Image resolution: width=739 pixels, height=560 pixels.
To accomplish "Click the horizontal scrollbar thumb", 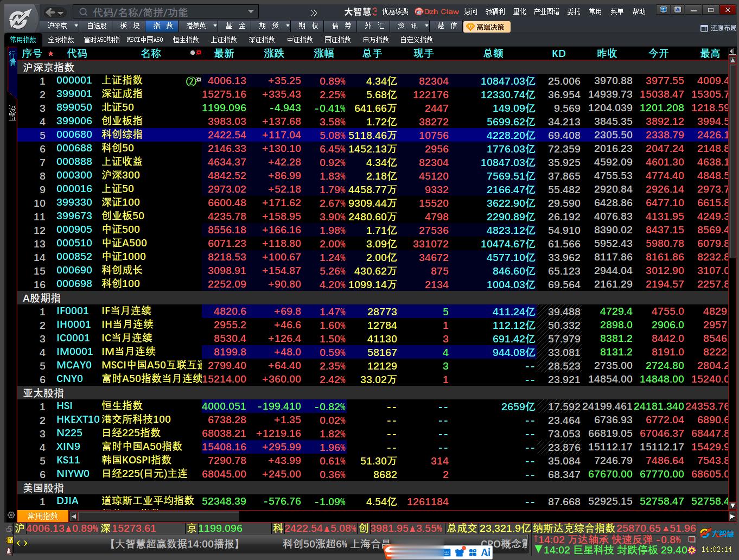I will click(x=158, y=517).
